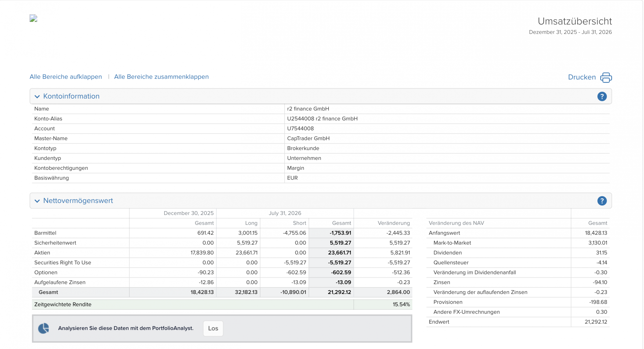Click the 'Dividenden' row label
The width and height of the screenshot is (644, 349).
coord(447,253)
